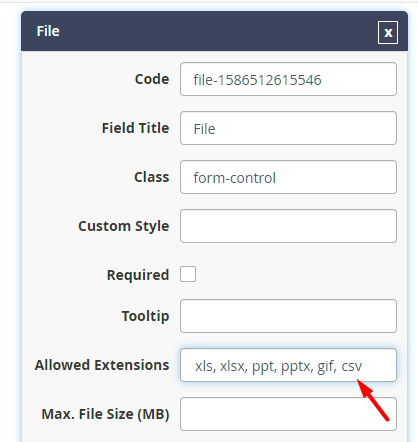The image size is (418, 442).
Task: Close the File dialog with x
Action: coord(388,32)
